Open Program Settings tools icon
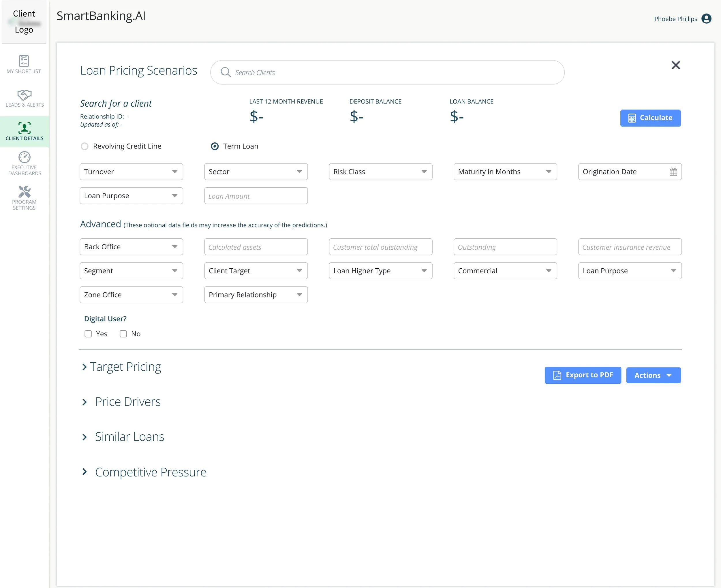 click(25, 192)
